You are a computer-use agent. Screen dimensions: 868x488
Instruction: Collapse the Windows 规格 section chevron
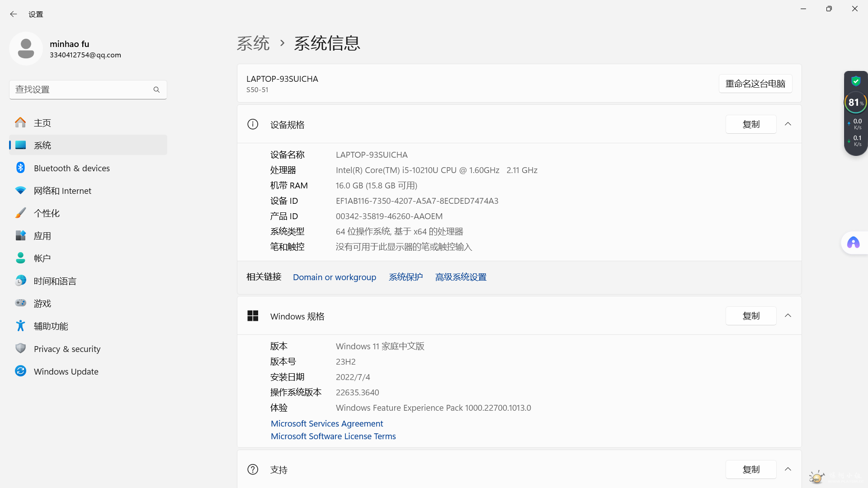click(x=788, y=316)
